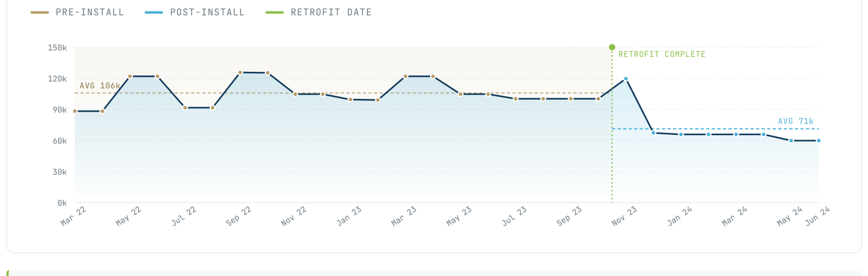Select the RETROFIT COMPLETE annotation label

click(x=662, y=54)
